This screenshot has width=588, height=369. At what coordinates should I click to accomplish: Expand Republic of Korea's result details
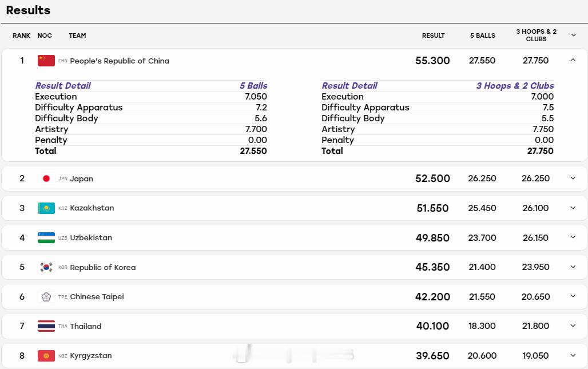tap(573, 267)
